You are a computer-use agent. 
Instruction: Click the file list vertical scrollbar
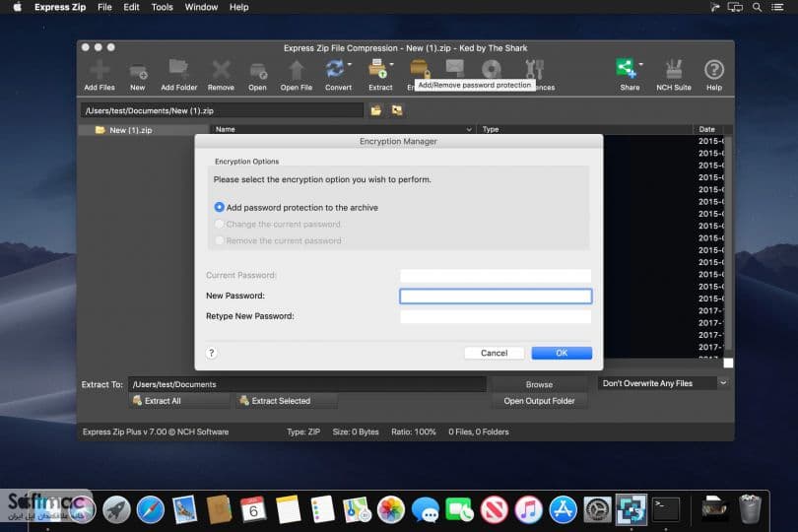[728, 243]
